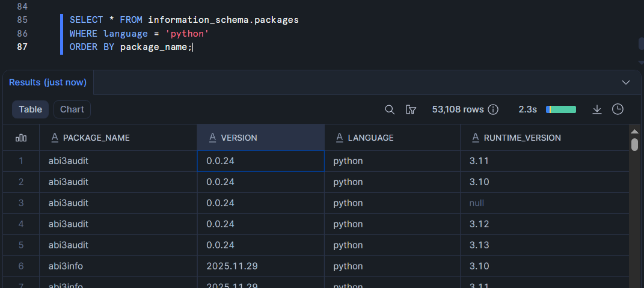Click the results scrollbar up arrow

pos(634,130)
